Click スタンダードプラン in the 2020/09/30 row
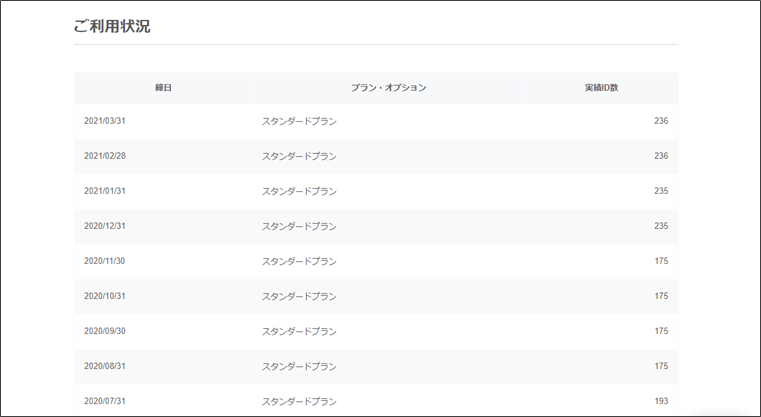 pos(299,331)
